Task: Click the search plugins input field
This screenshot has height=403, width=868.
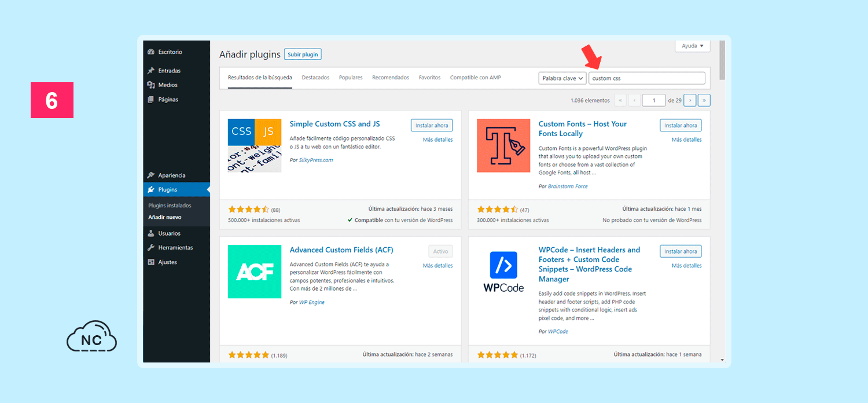Action: [647, 78]
